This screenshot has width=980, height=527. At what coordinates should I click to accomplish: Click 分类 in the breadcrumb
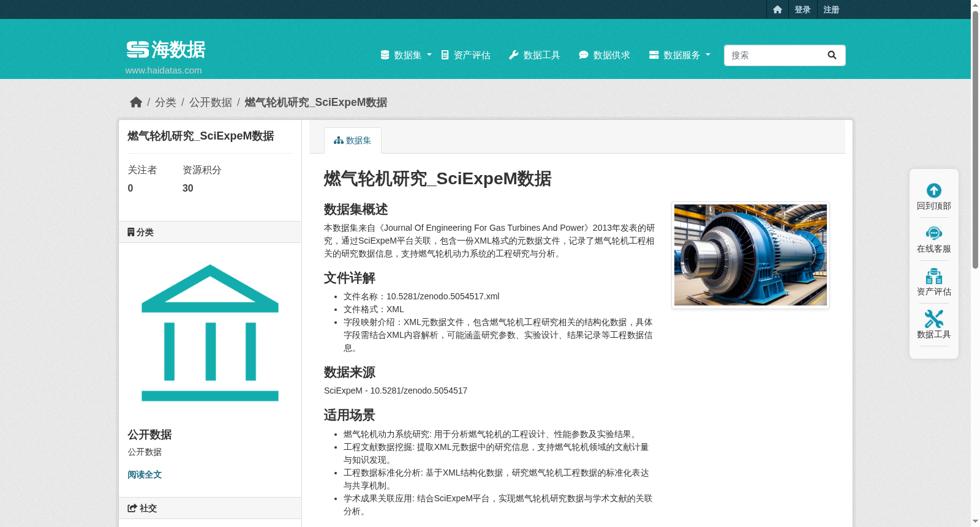(165, 102)
